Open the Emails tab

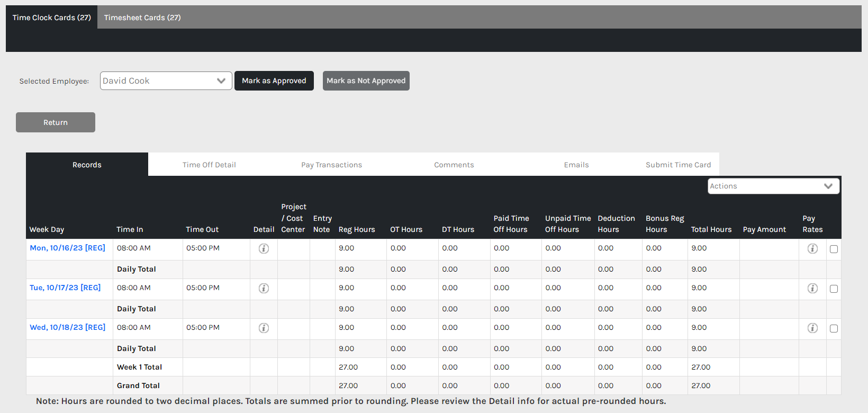point(576,165)
